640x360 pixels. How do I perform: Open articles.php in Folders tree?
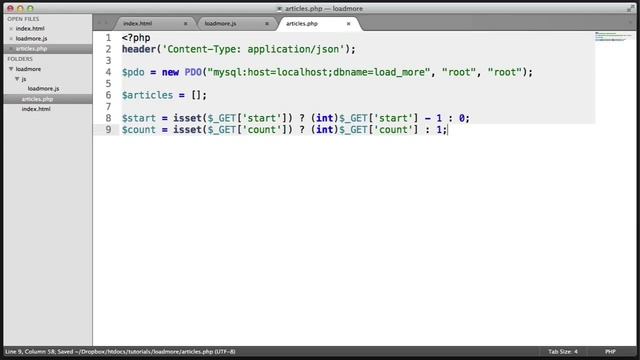tap(37, 99)
